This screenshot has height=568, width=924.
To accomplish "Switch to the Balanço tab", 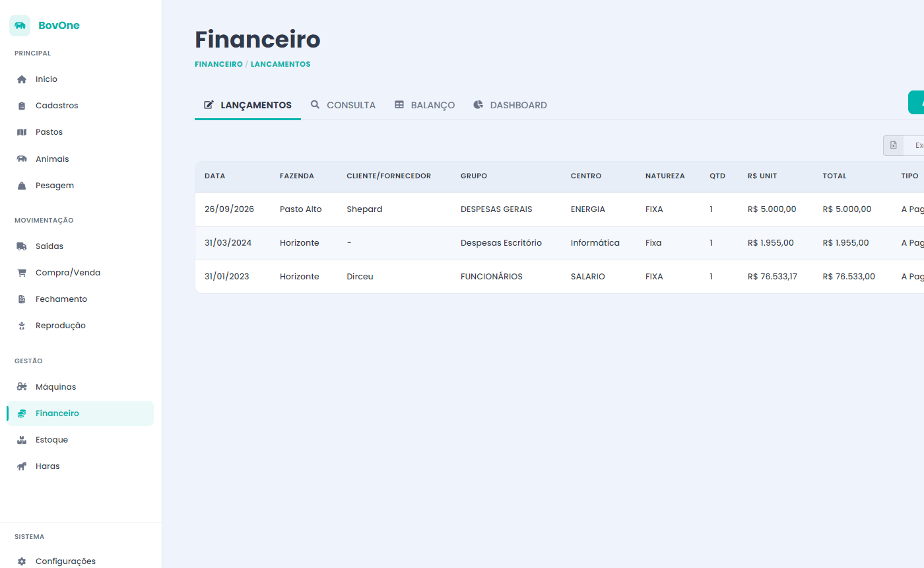I will (x=424, y=105).
